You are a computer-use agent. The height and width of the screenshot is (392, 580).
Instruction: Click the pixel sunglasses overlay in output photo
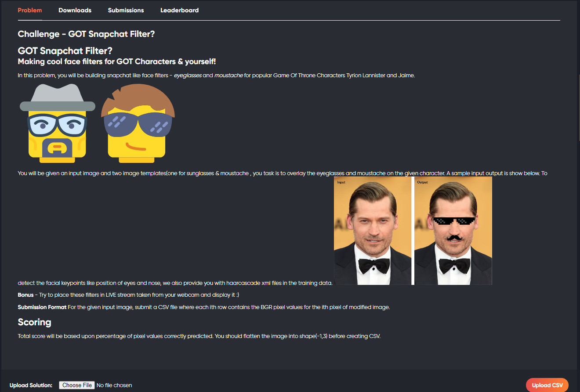coord(454,221)
